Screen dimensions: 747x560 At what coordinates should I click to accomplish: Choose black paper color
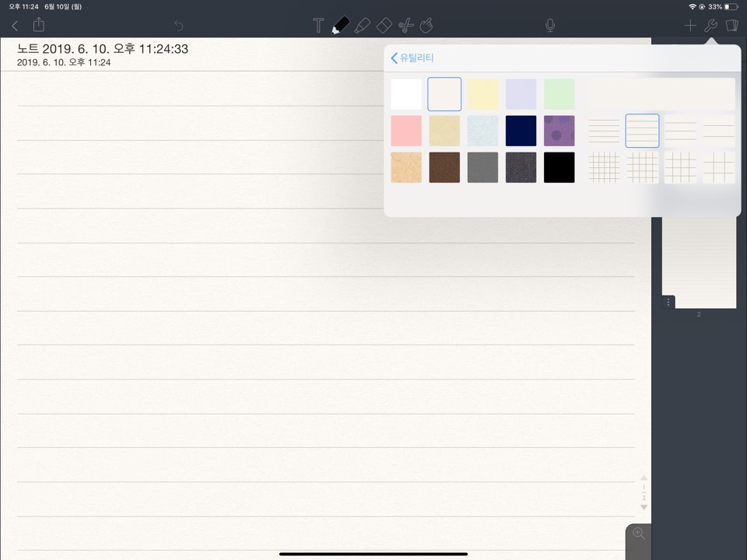[x=559, y=168]
